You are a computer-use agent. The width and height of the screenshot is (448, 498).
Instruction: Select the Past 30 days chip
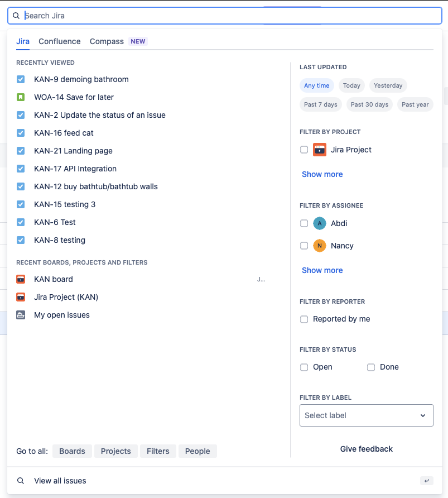pos(369,104)
